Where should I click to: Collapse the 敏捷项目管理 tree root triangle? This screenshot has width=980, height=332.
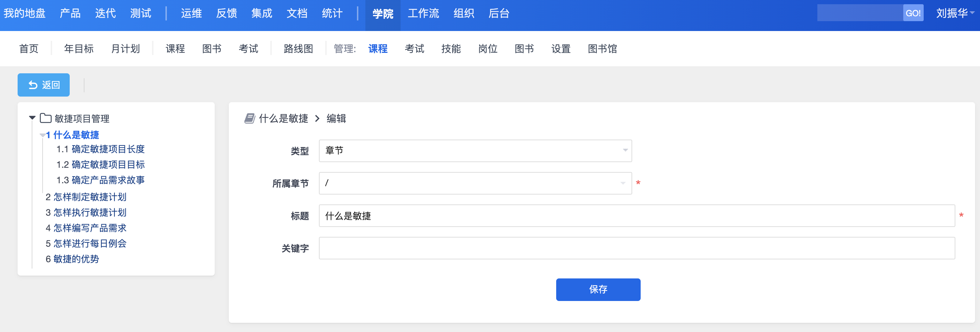[32, 118]
